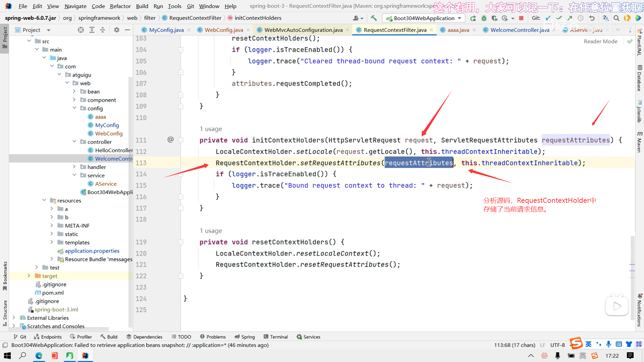This screenshot has width=644, height=362.
Task: Open the Refactor menu
Action: (120, 6)
